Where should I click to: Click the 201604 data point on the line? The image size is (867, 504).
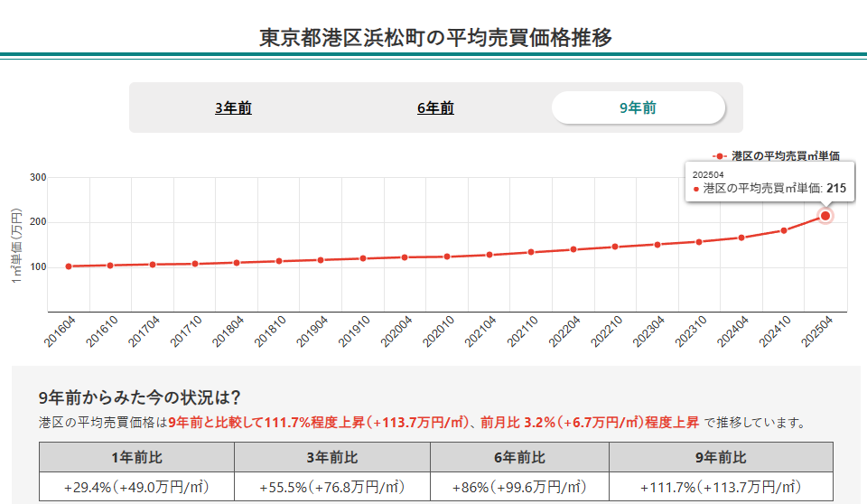[x=69, y=266]
